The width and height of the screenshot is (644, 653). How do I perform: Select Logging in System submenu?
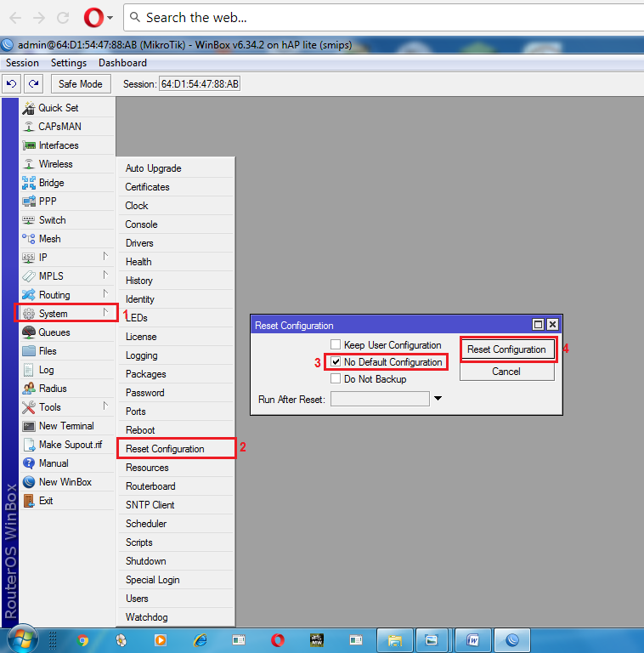(176, 355)
